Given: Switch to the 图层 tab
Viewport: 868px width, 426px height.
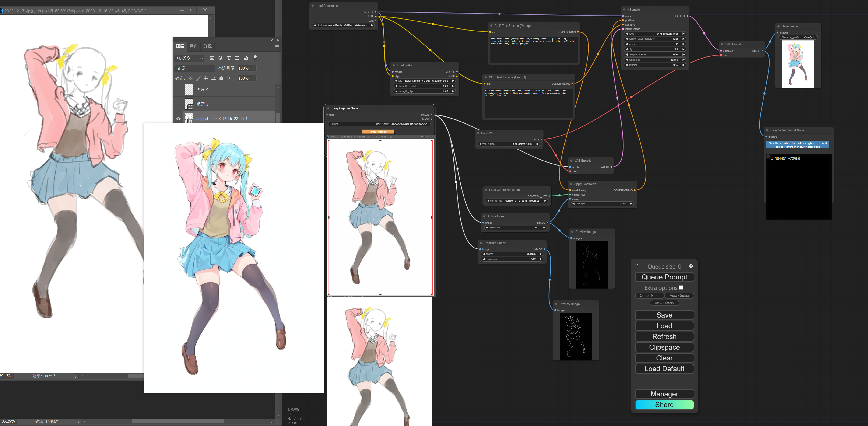Looking at the screenshot, I should point(180,46).
